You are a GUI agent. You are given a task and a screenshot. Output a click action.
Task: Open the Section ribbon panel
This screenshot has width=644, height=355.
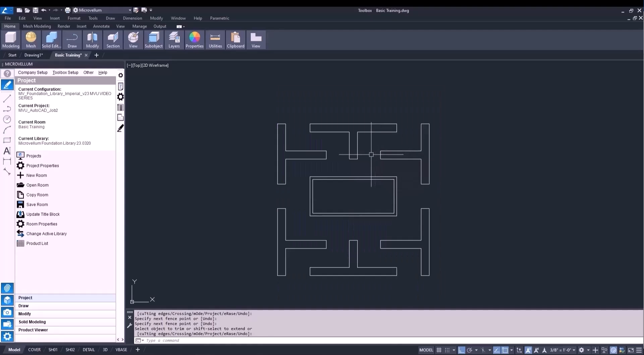click(x=113, y=40)
